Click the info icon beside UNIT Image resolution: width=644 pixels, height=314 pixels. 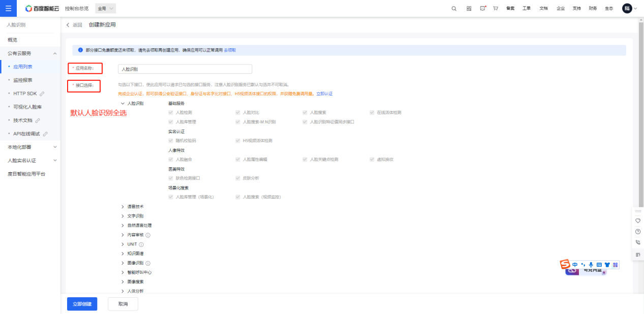click(141, 244)
